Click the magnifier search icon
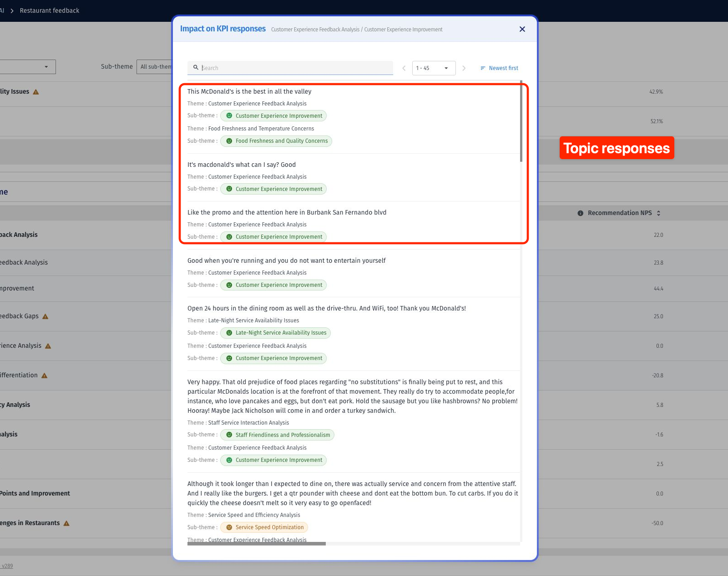Screen dimensions: 728x576 (196, 67)
